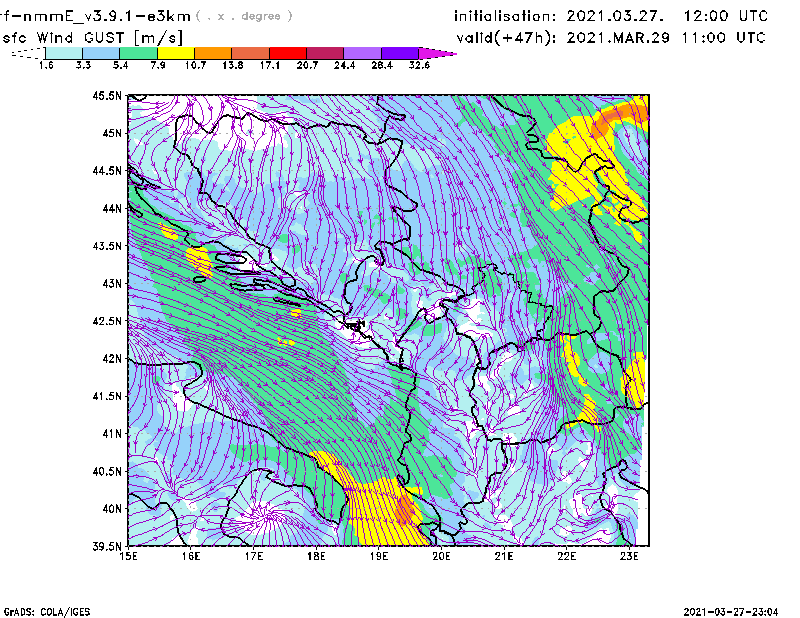Click the orange legend swatch

213,53
